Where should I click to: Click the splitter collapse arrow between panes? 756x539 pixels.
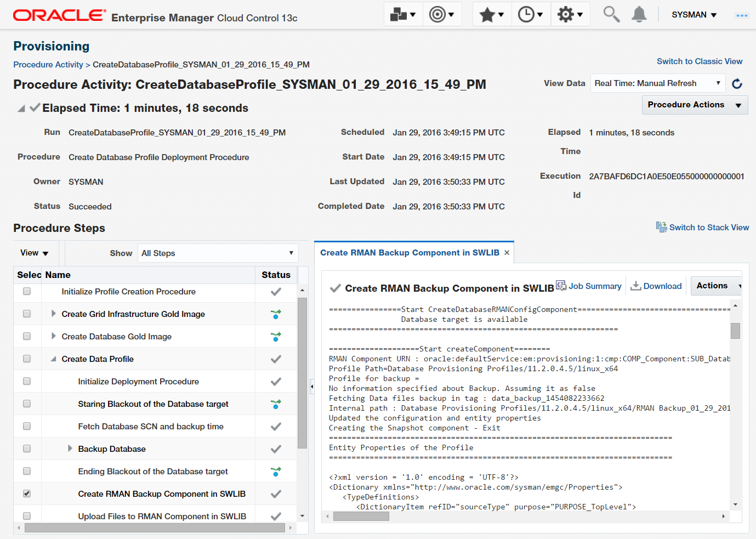click(312, 387)
